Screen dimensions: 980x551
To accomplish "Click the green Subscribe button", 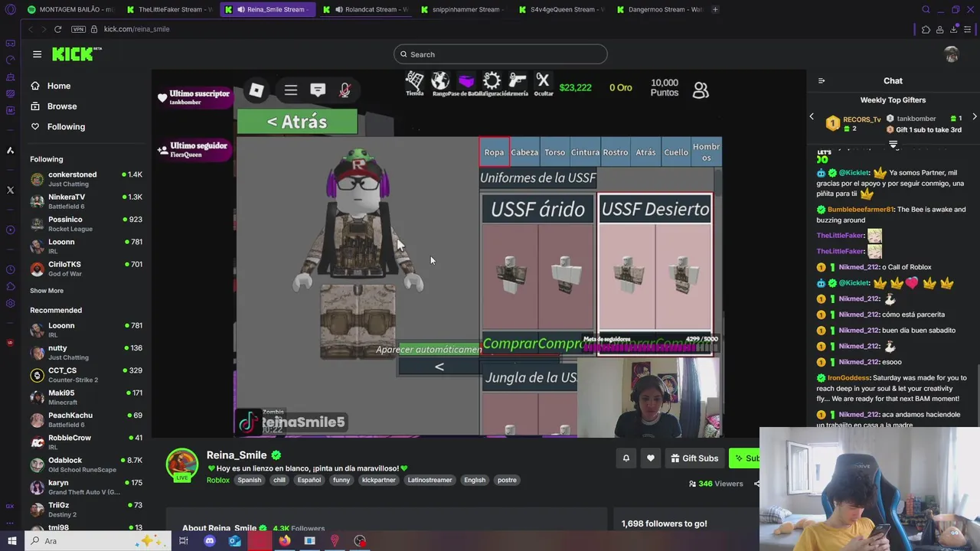I will (x=744, y=458).
